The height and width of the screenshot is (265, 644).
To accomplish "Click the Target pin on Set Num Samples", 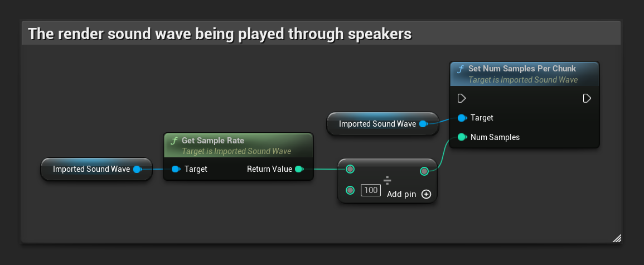I will (461, 118).
